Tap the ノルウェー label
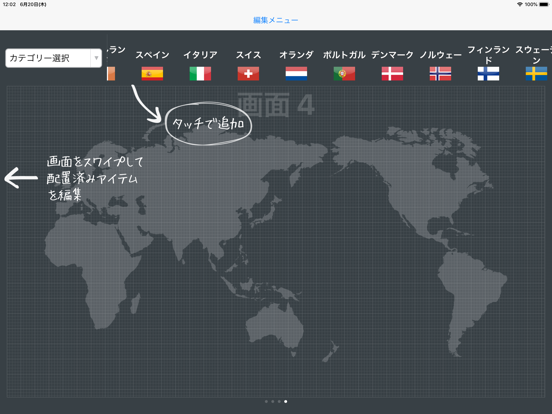This screenshot has height=414, width=552. tap(440, 55)
